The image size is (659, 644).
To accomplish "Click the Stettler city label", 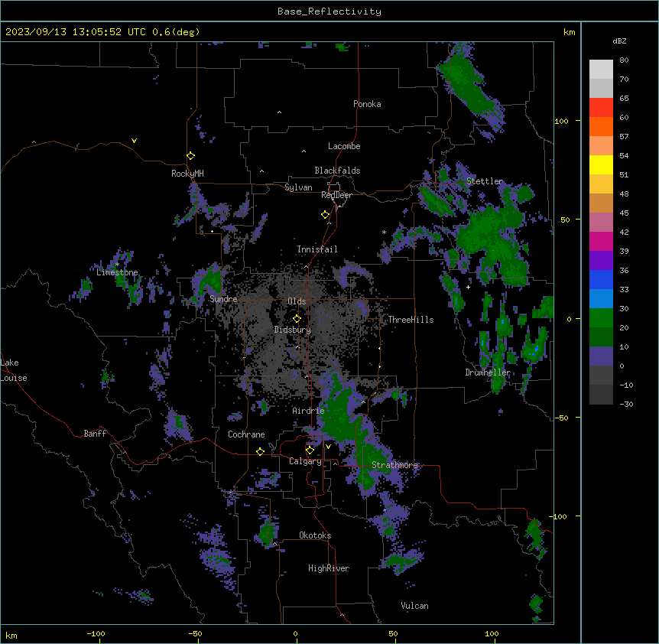I will coord(485,181).
